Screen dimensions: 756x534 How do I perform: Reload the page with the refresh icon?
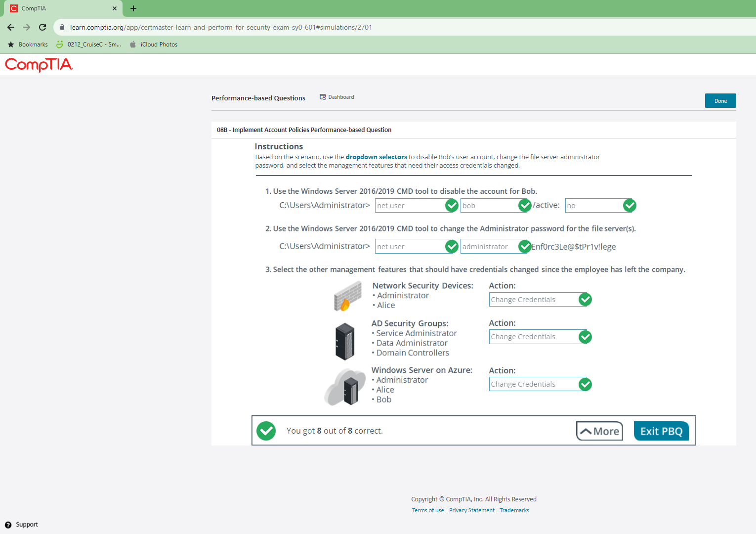click(42, 27)
